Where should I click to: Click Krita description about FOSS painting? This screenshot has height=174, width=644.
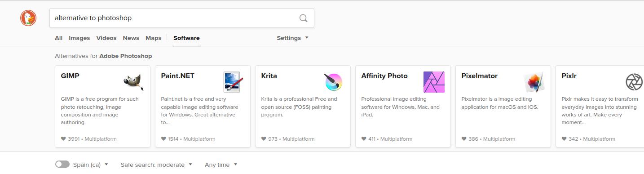click(299, 107)
